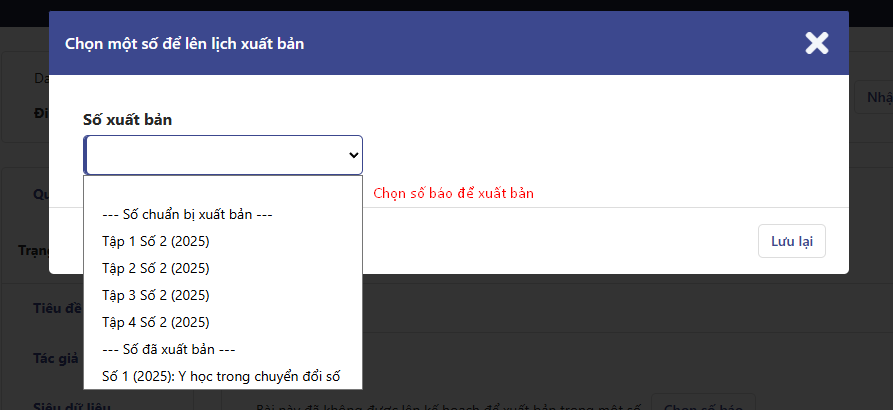This screenshot has width=893, height=410.
Task: Select the empty option atop the list
Action: point(223,190)
